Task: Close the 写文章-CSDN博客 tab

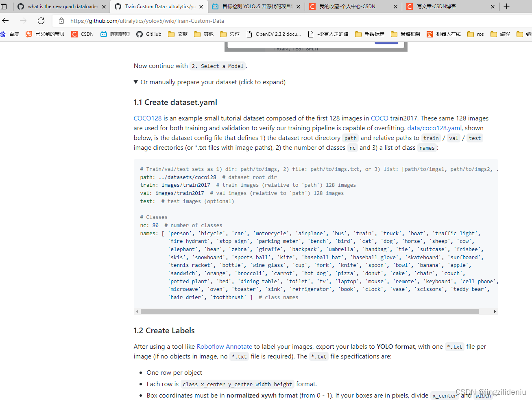Action: point(493,7)
